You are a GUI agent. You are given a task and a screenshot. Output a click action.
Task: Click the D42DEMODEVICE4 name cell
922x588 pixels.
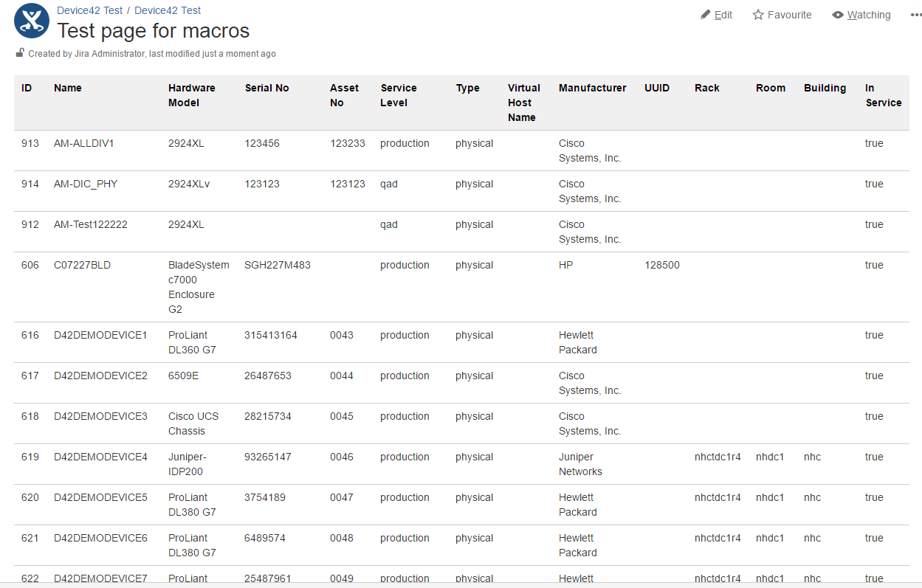point(100,457)
